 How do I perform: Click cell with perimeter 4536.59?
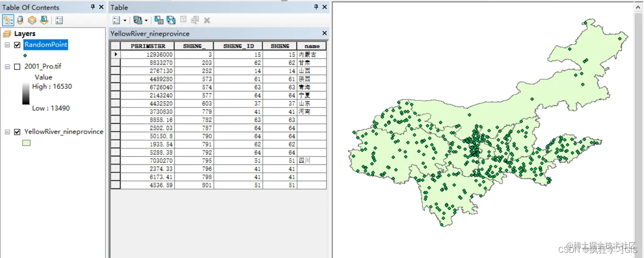point(148,185)
